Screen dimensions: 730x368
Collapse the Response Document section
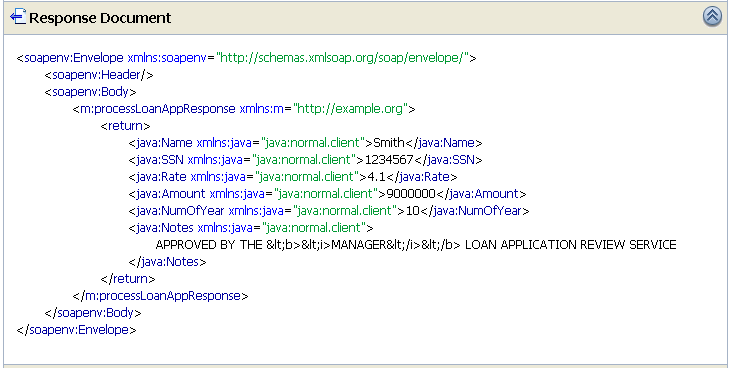(712, 17)
